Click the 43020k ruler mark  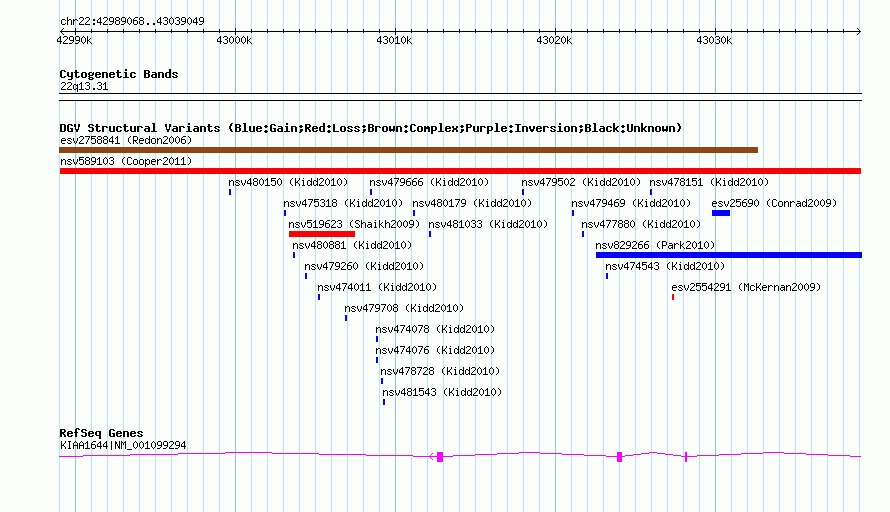[555, 40]
